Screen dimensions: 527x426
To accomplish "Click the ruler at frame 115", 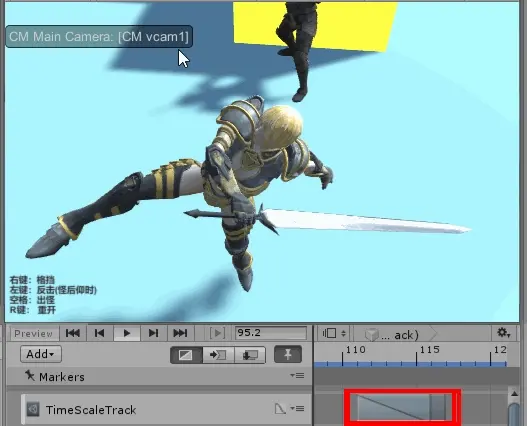I will point(416,358).
